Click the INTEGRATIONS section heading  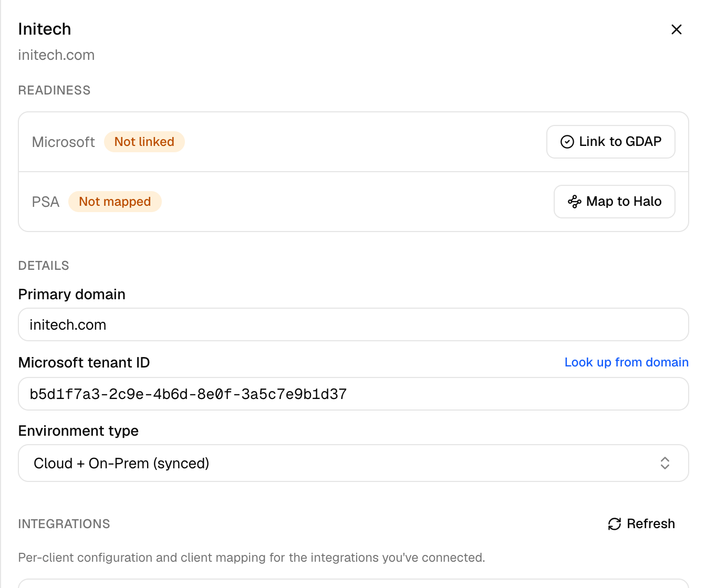[64, 524]
